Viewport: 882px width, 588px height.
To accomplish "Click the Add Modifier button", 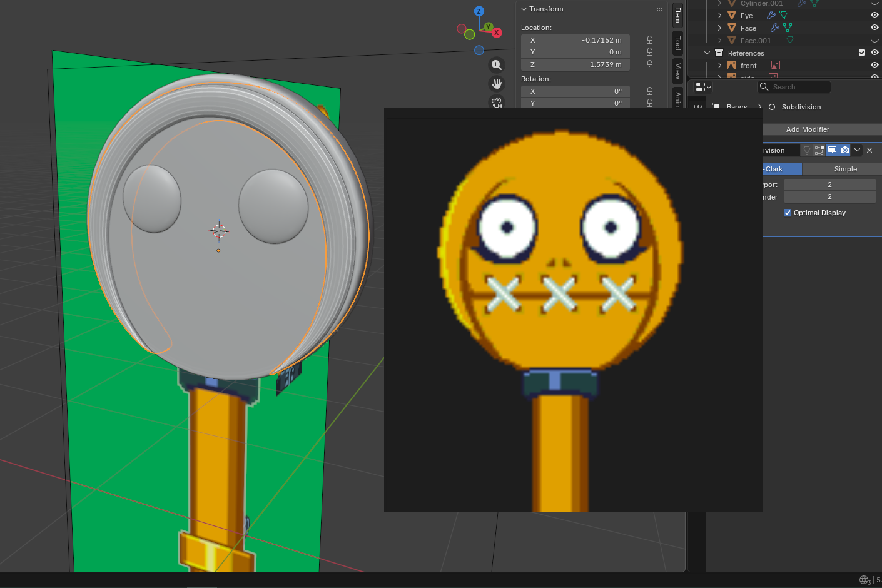I will [x=822, y=129].
